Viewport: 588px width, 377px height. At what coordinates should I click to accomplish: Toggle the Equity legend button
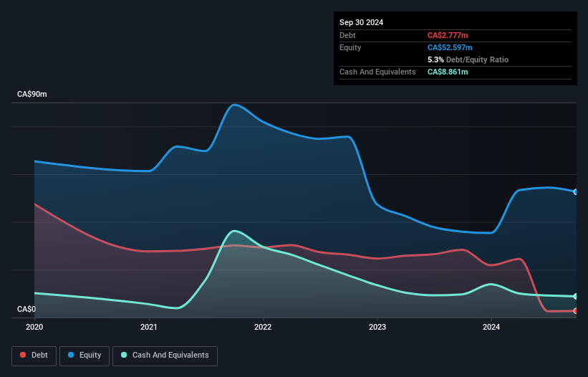tap(85, 355)
